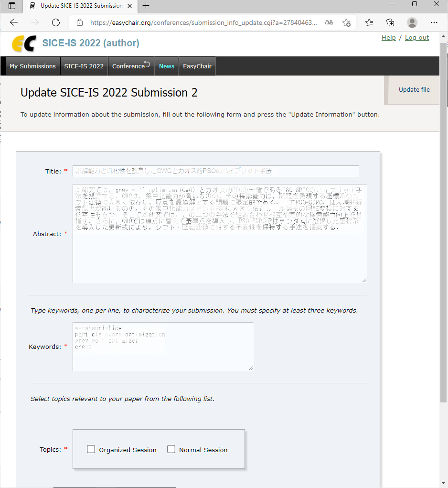Check the Normal Session checkbox
The height and width of the screenshot is (488, 448).
point(171,449)
